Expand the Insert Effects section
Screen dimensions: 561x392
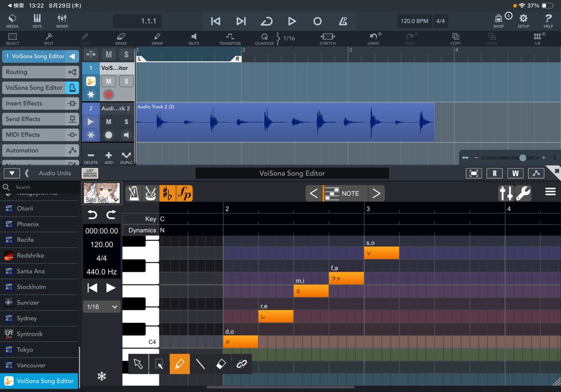pyautogui.click(x=40, y=103)
